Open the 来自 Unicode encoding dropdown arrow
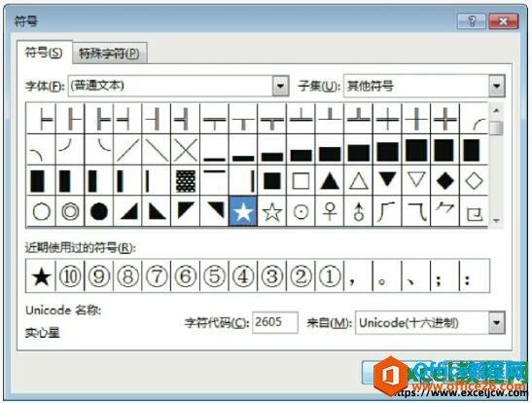Image resolution: width=532 pixels, height=403 pixels. (496, 322)
